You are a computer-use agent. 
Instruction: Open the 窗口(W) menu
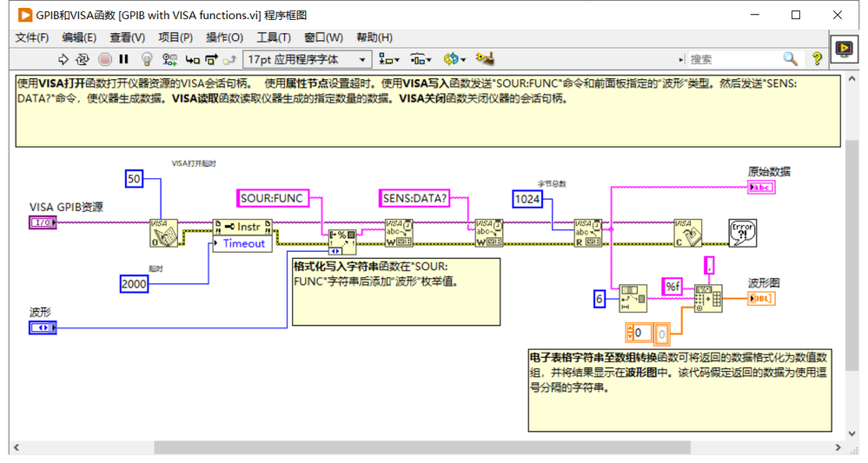click(323, 37)
